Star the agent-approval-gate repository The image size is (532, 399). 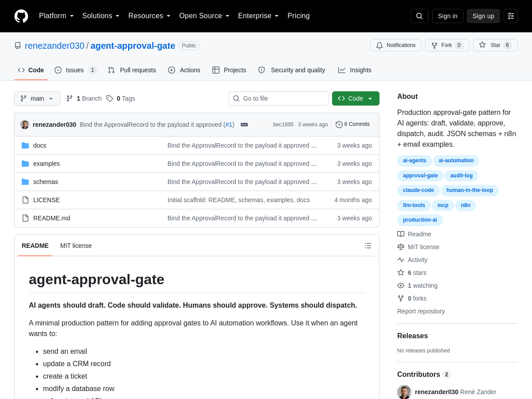click(495, 45)
